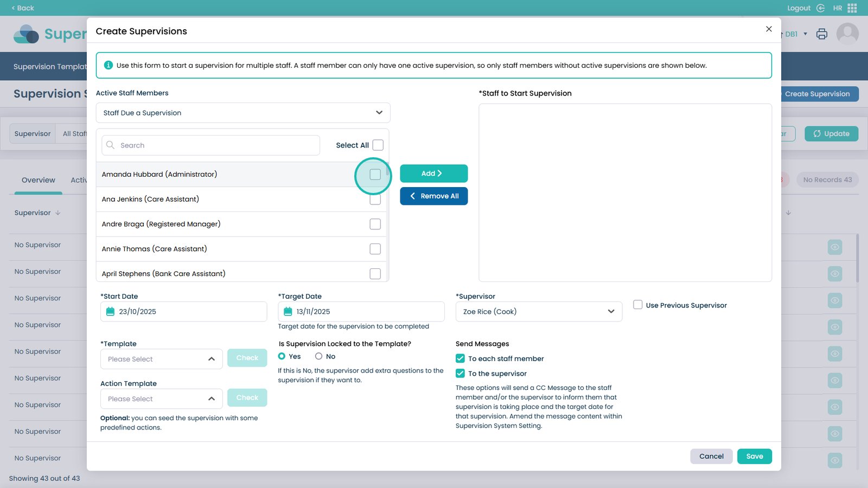Open the apps grid icon

click(852, 8)
